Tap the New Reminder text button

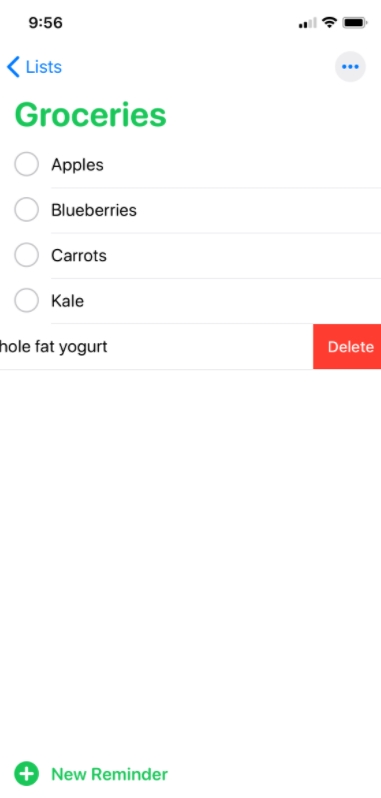[109, 774]
